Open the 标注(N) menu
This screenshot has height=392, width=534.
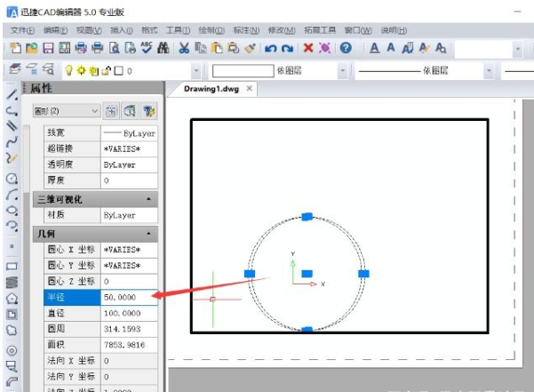[x=246, y=30]
